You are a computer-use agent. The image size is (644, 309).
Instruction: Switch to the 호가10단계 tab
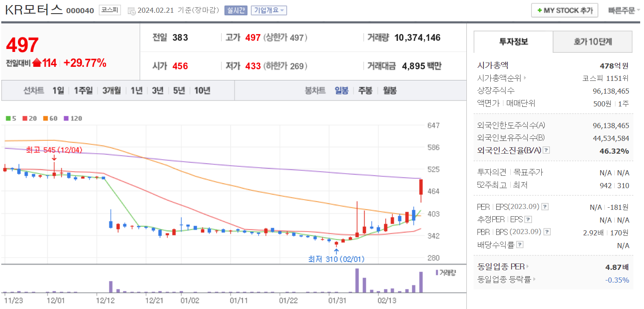pyautogui.click(x=593, y=42)
